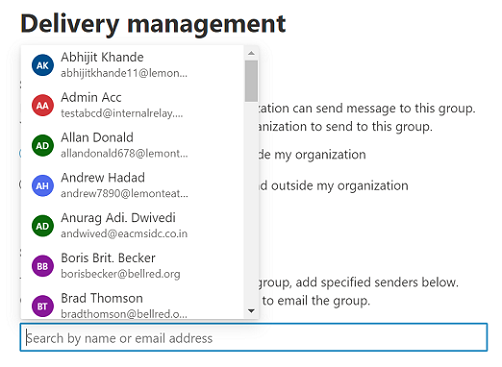The image size is (502, 367).
Task: Click the BT avatar for Brad Thomson
Action: pyautogui.click(x=43, y=306)
